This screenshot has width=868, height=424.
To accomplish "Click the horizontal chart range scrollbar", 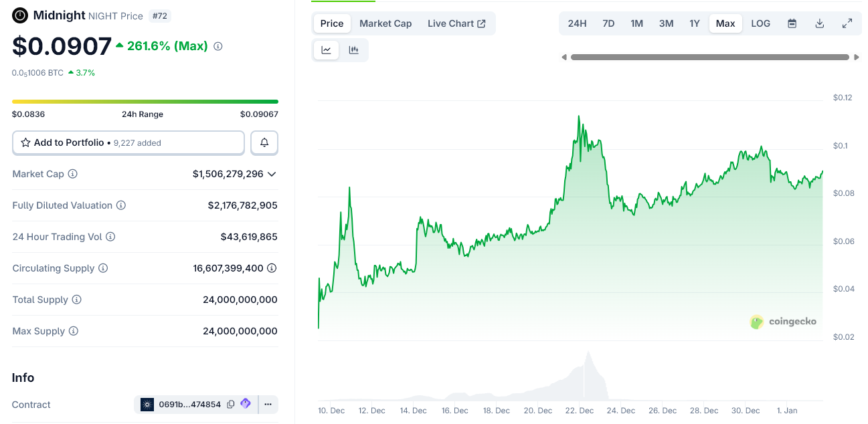I will [x=711, y=58].
